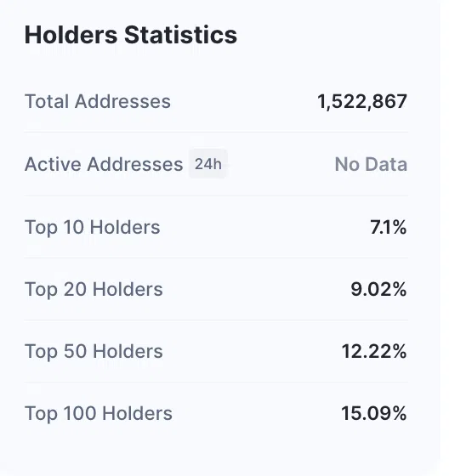The width and height of the screenshot is (466, 476).
Task: Click the divider line below Top 20 Holders
Action: coord(216,320)
